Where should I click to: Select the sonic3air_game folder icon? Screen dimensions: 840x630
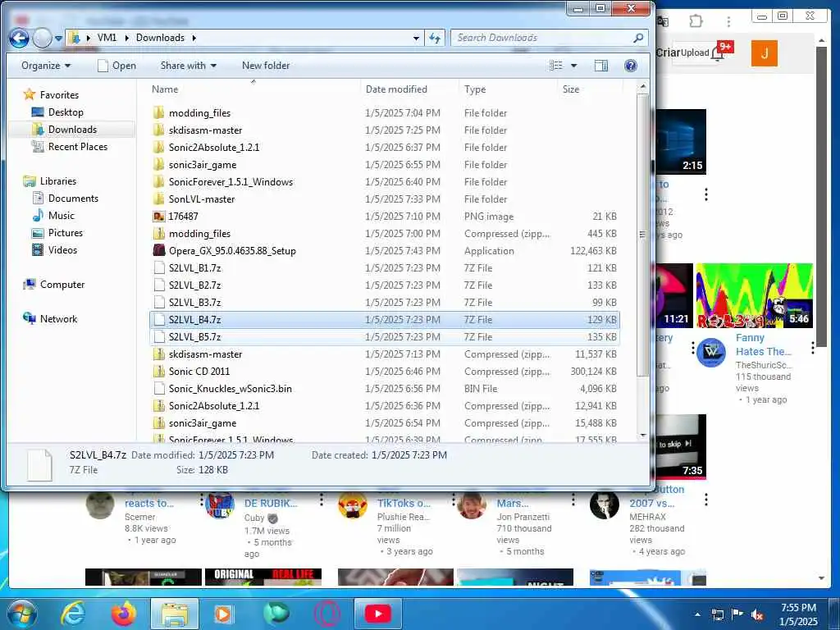158,164
